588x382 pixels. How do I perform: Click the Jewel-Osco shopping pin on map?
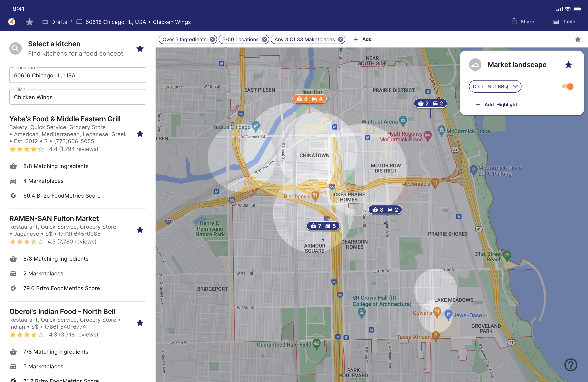[448, 315]
